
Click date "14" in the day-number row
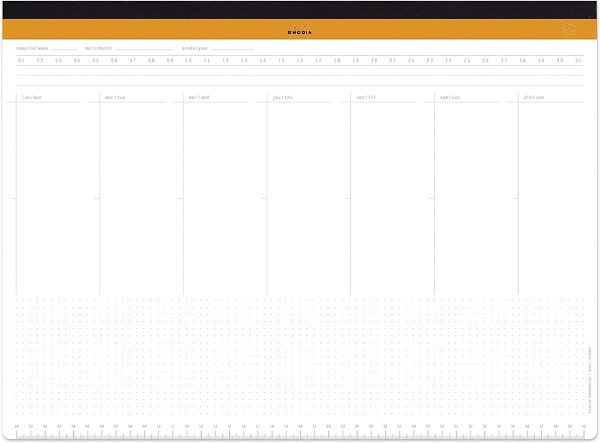coord(262,60)
